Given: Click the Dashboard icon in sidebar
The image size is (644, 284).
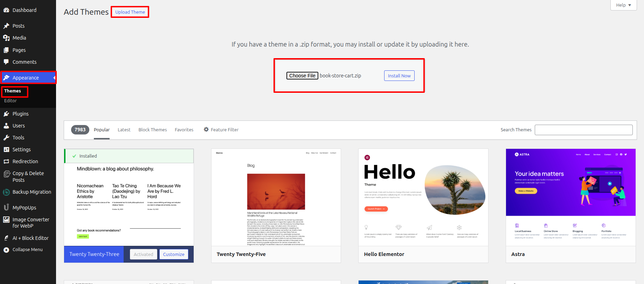Looking at the screenshot, I should tap(6, 10).
